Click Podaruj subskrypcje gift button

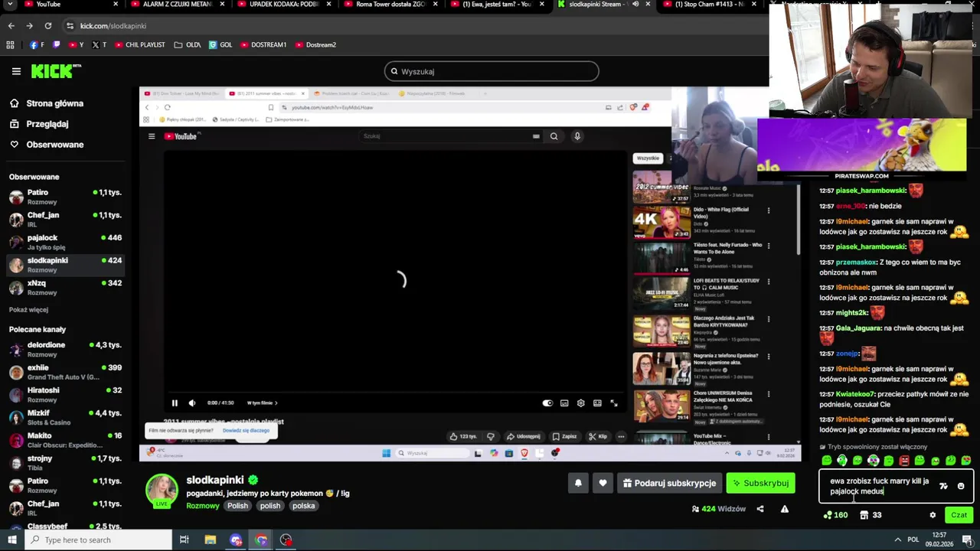coord(670,483)
